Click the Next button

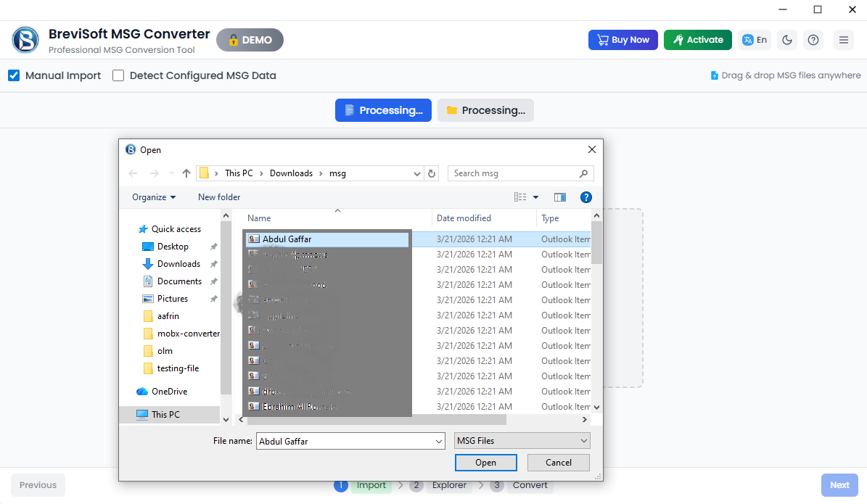[x=839, y=485]
